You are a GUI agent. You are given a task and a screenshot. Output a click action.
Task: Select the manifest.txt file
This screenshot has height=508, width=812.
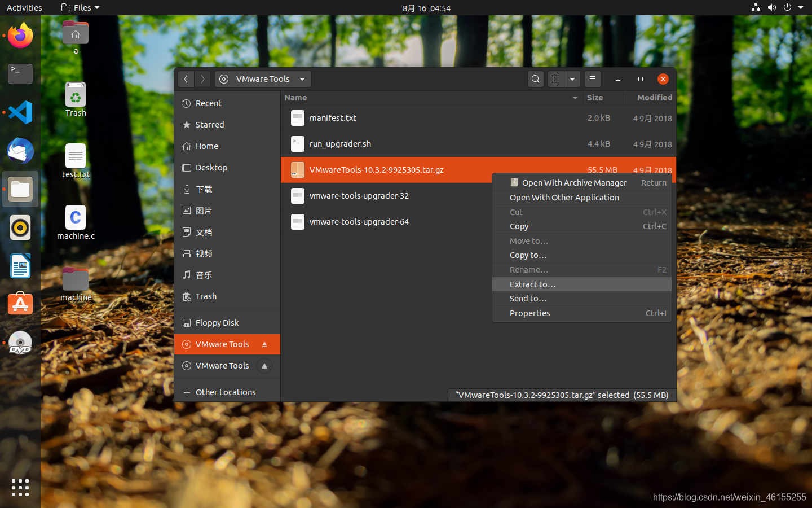tap(478, 118)
